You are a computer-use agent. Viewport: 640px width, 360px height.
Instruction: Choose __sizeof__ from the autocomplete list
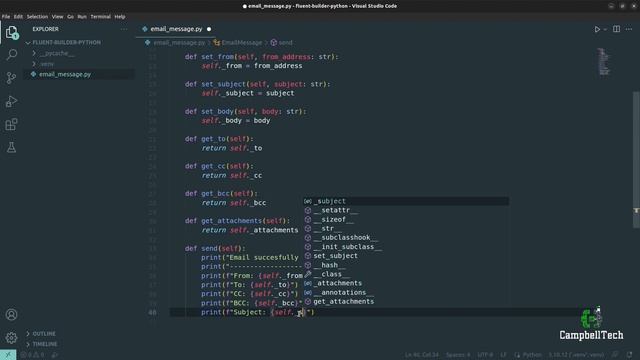[x=406, y=220]
